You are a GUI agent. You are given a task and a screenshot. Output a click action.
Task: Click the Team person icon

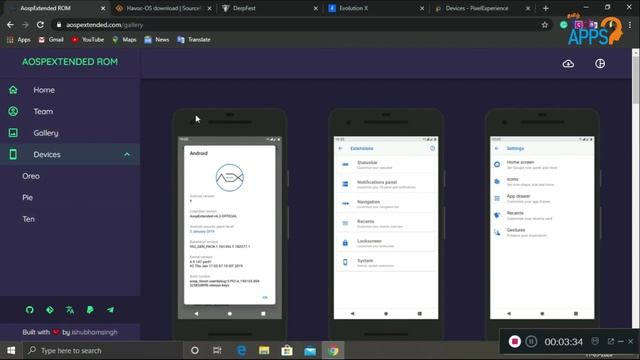13,111
